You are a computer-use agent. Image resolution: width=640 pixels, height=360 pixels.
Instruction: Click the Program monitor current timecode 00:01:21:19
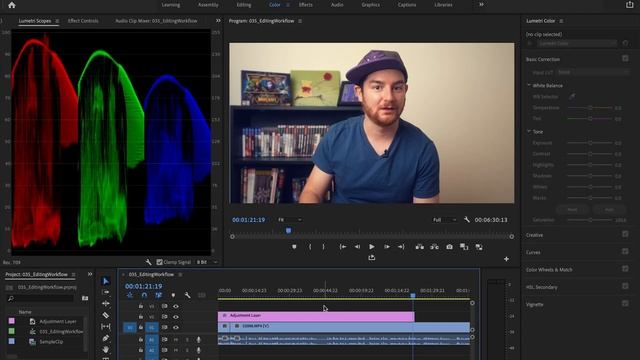[x=249, y=220]
